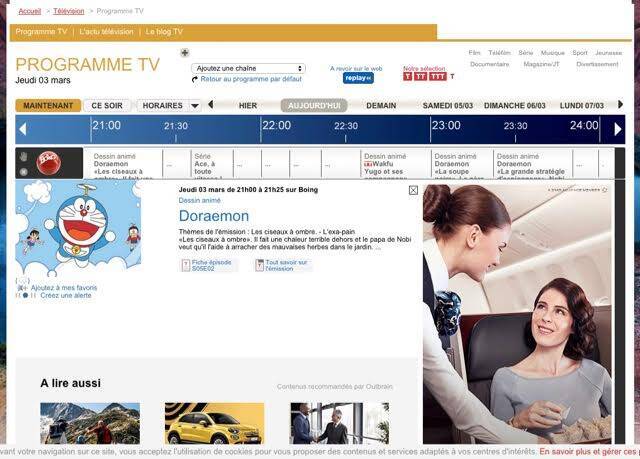Click the plus icon above channel selector
The width and height of the screenshot is (640, 459).
184,53
